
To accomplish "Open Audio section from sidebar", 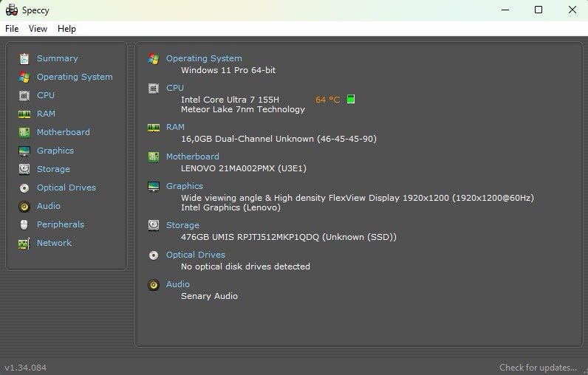I will point(48,206).
